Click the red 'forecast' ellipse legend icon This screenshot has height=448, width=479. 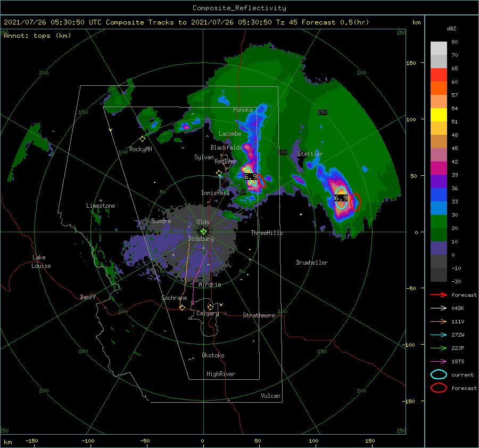pos(439,388)
